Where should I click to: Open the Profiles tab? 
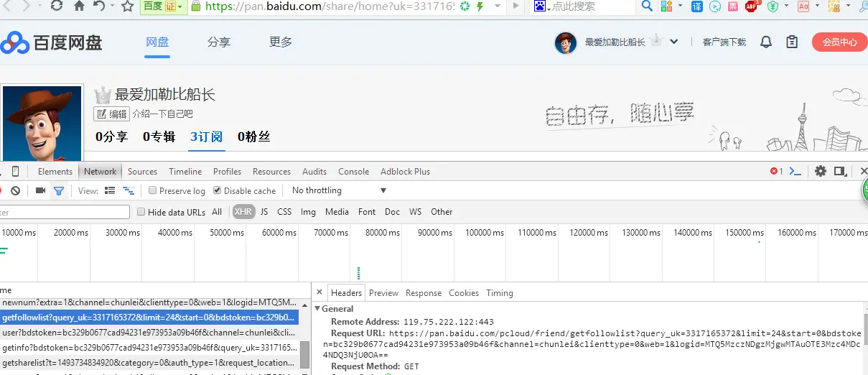[x=227, y=172]
